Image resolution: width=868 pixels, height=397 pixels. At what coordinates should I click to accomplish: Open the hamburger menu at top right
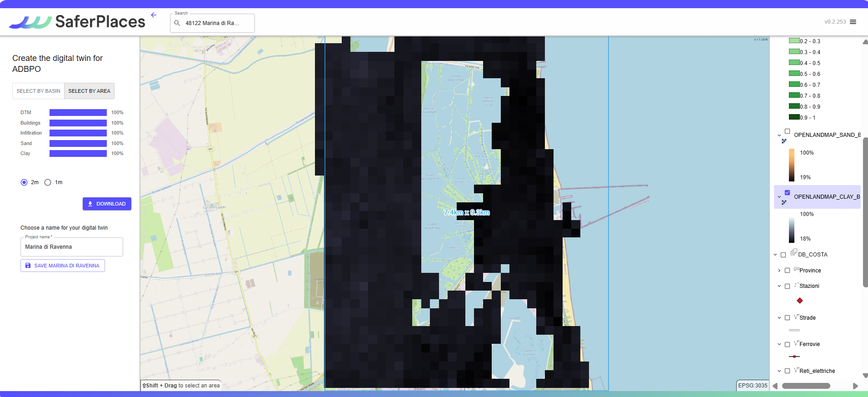click(x=853, y=22)
